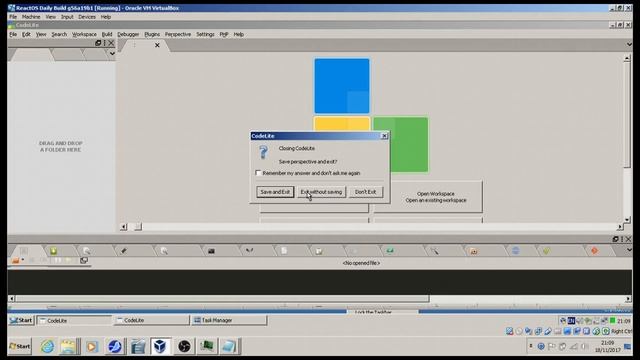Click the output pane horizontal scrollbar thumb
This screenshot has width=640, height=360.
click(222, 299)
